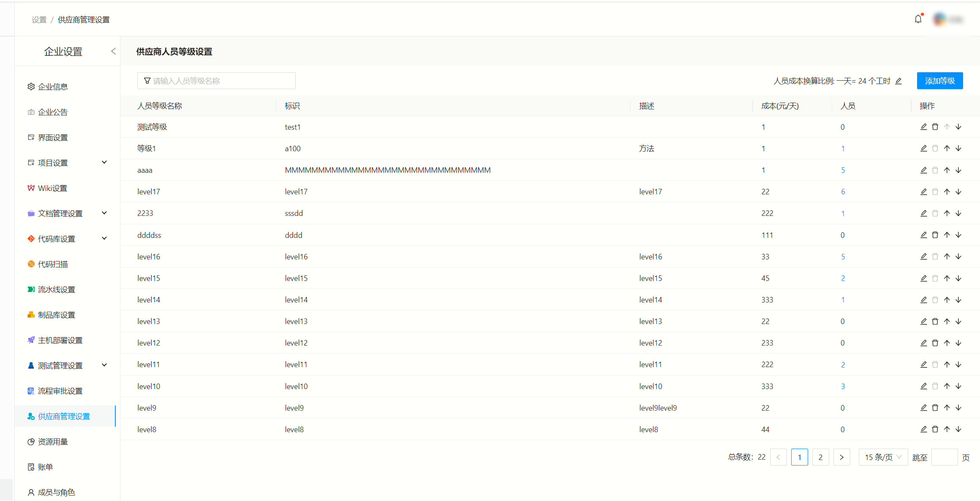Move the level8 row down

958,429
